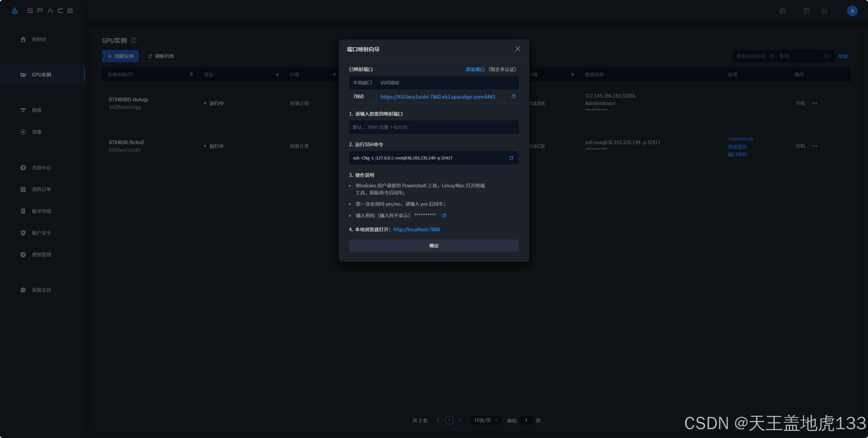868x438 pixels.
Task: Open the documentation book icon in header
Action: pos(806,11)
